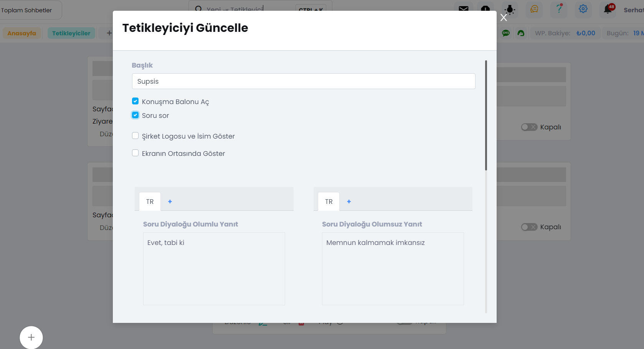Screen dimensions: 644x349
Task: Click the WP. Bakiye ₺0,00 balance
Action: tap(565, 33)
